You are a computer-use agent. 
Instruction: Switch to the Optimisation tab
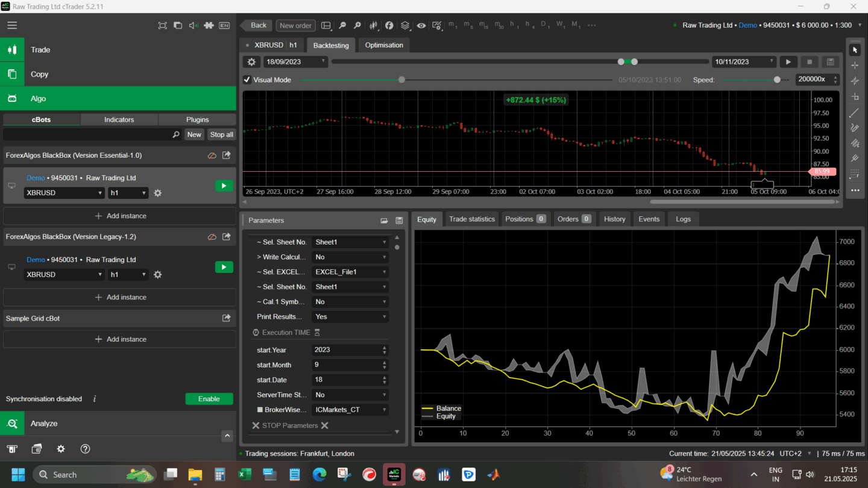(384, 45)
